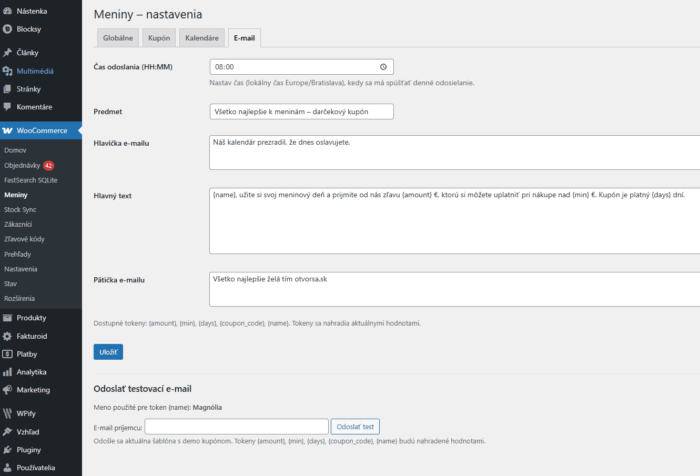Select the Kalendáre tab
Image resolution: width=700 pixels, height=476 pixels.
click(x=201, y=39)
